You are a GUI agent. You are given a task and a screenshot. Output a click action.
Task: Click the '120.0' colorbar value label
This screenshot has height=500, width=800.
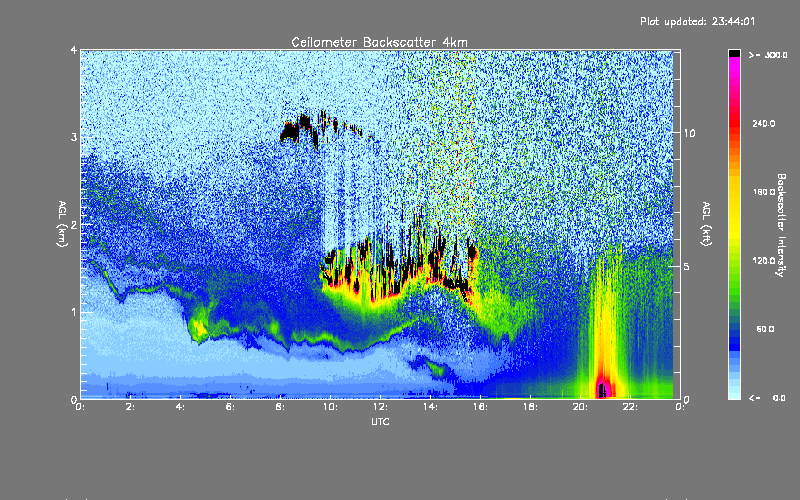click(764, 260)
